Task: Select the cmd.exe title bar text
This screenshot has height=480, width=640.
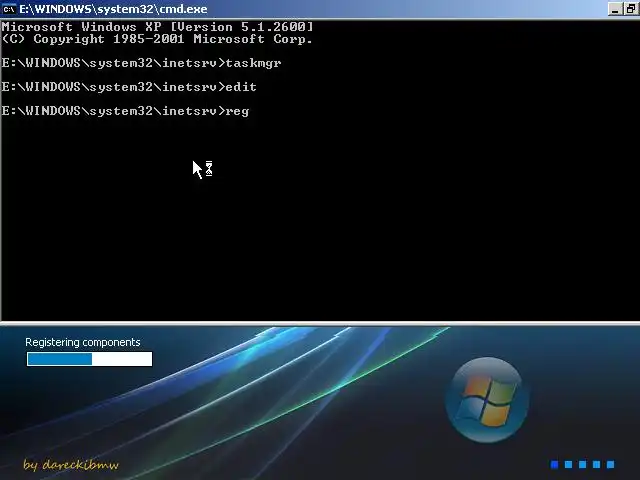Action: [x=113, y=9]
